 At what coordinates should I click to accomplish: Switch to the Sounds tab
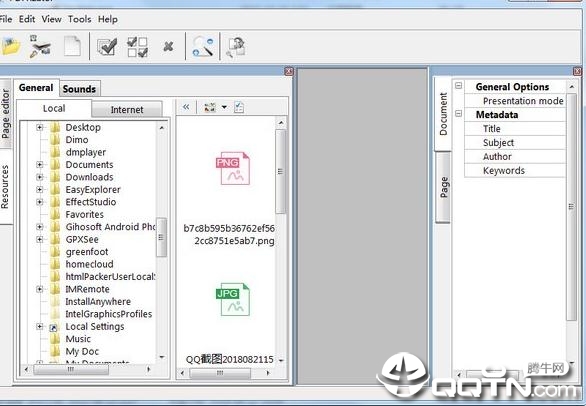tap(79, 89)
